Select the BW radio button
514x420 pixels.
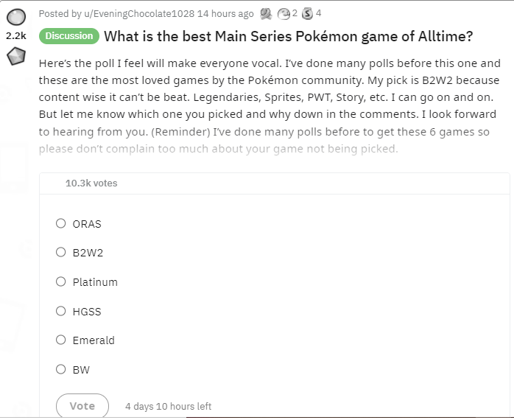click(x=61, y=369)
